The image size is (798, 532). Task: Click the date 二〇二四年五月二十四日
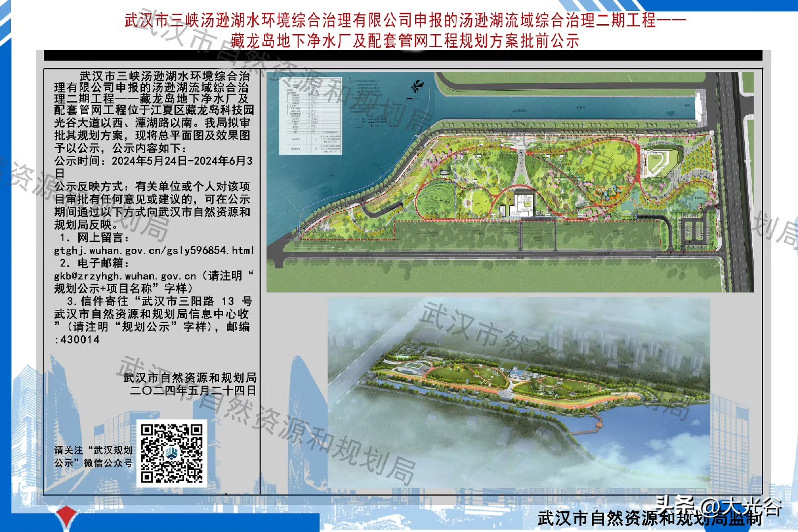[x=193, y=391]
